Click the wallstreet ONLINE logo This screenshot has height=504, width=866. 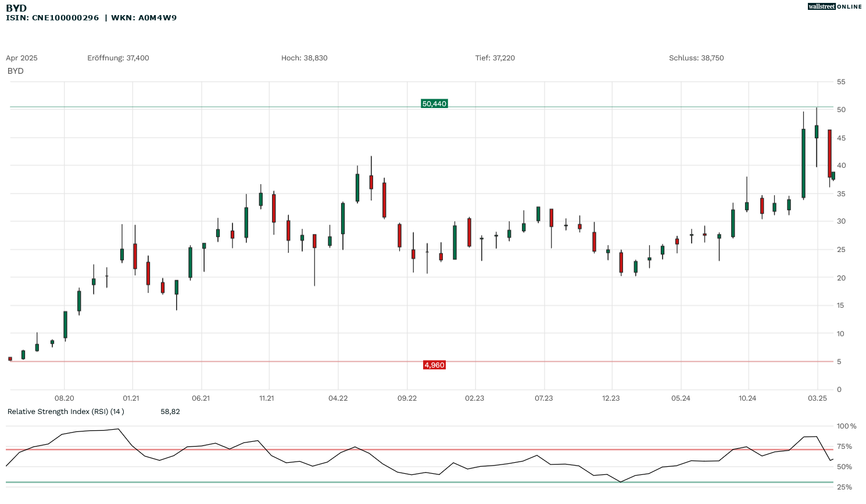click(x=835, y=6)
